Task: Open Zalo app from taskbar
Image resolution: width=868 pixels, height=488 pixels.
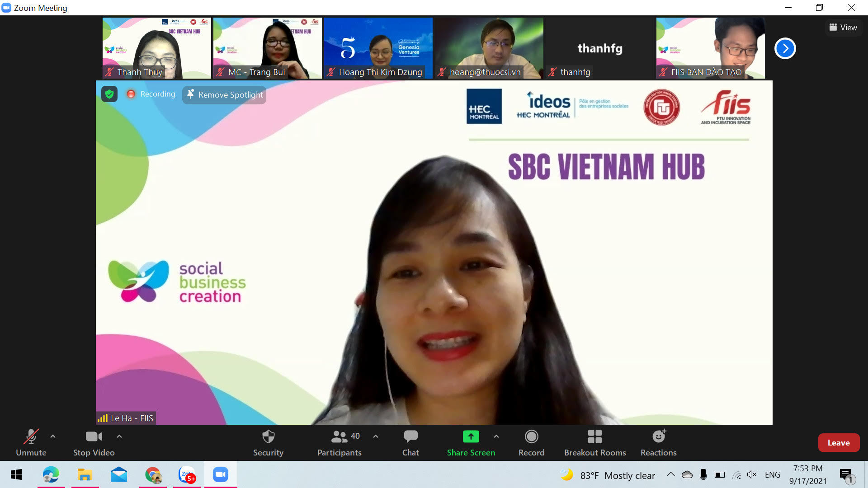Action: tap(187, 474)
